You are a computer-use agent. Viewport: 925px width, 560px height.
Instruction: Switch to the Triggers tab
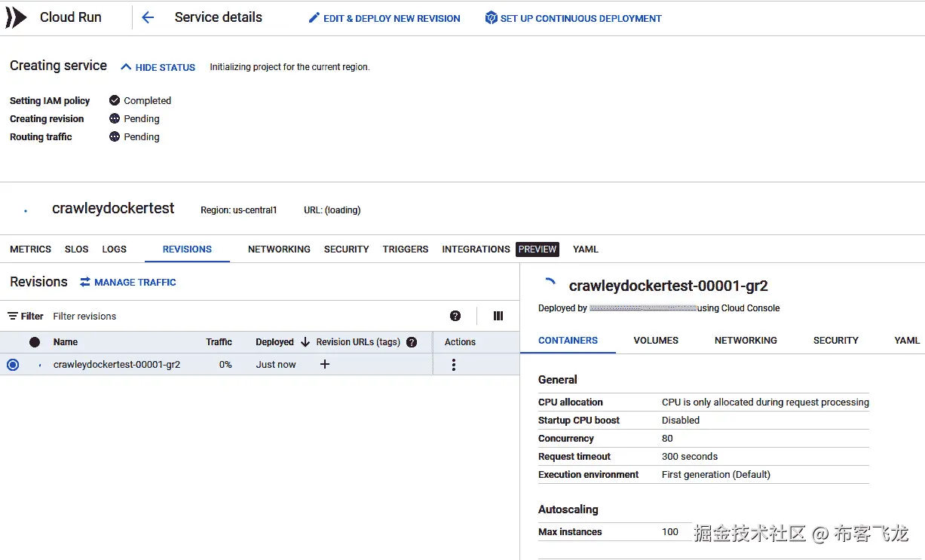[x=406, y=249]
